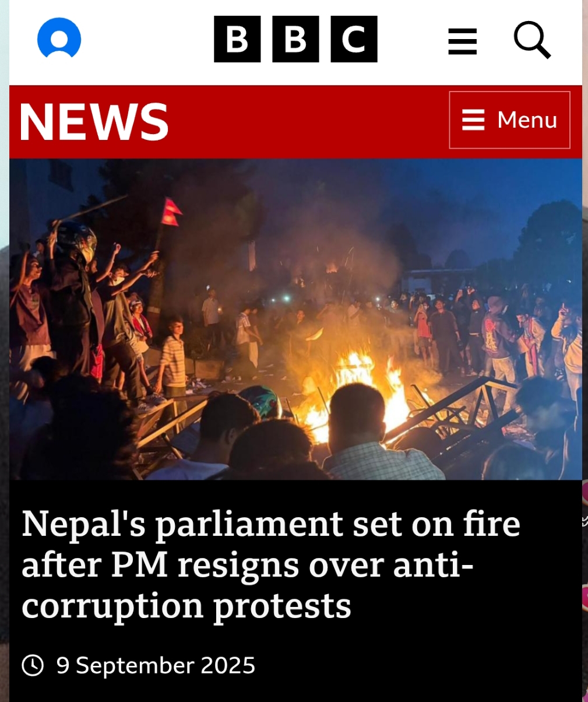
Task: Click empty red banner area beside NEWS
Action: click(309, 121)
